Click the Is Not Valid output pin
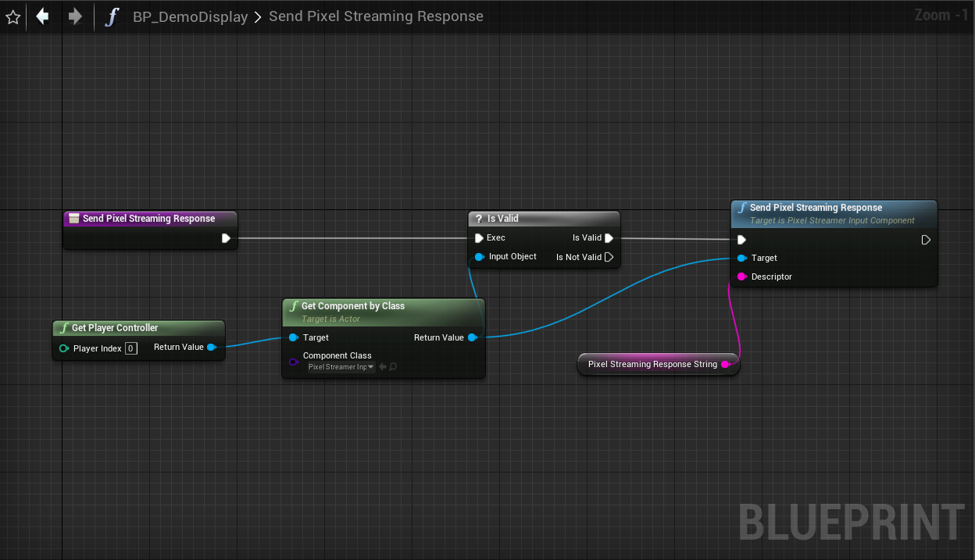 (x=609, y=257)
